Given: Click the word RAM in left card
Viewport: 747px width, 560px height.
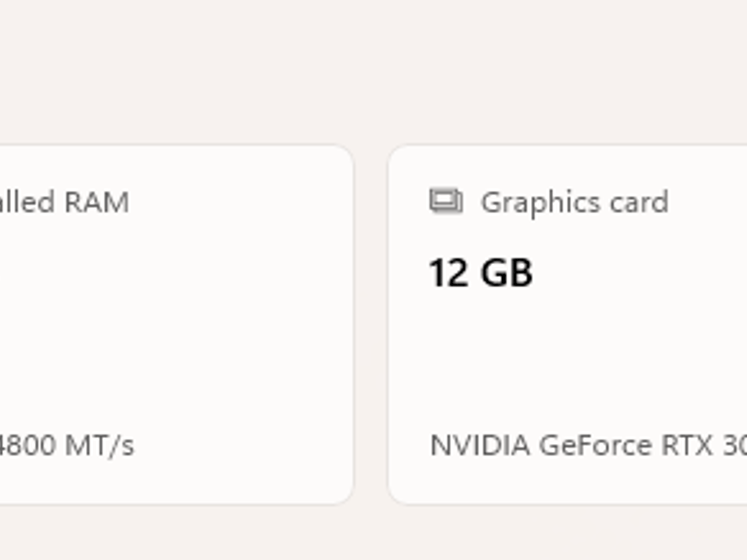Looking at the screenshot, I should [x=97, y=202].
